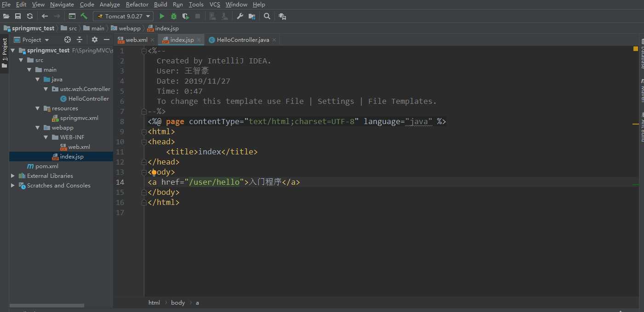Collapse the ustc.wzh.Controller package arrow

pos(46,89)
